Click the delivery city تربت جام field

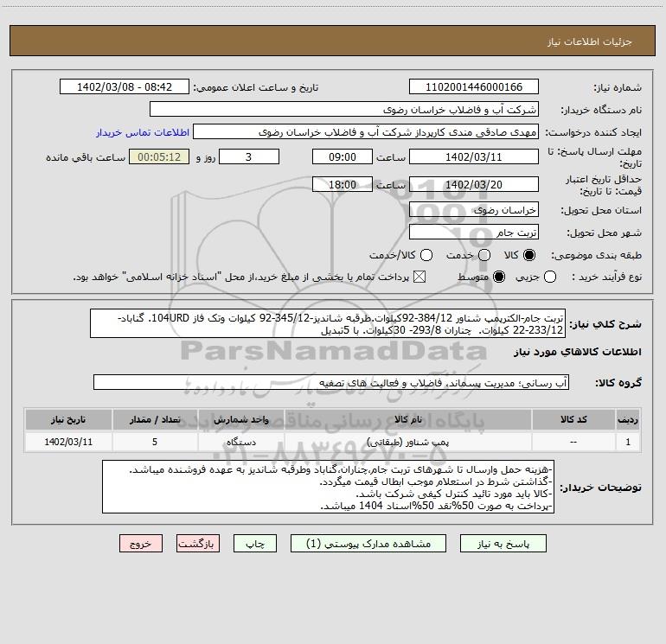click(474, 232)
